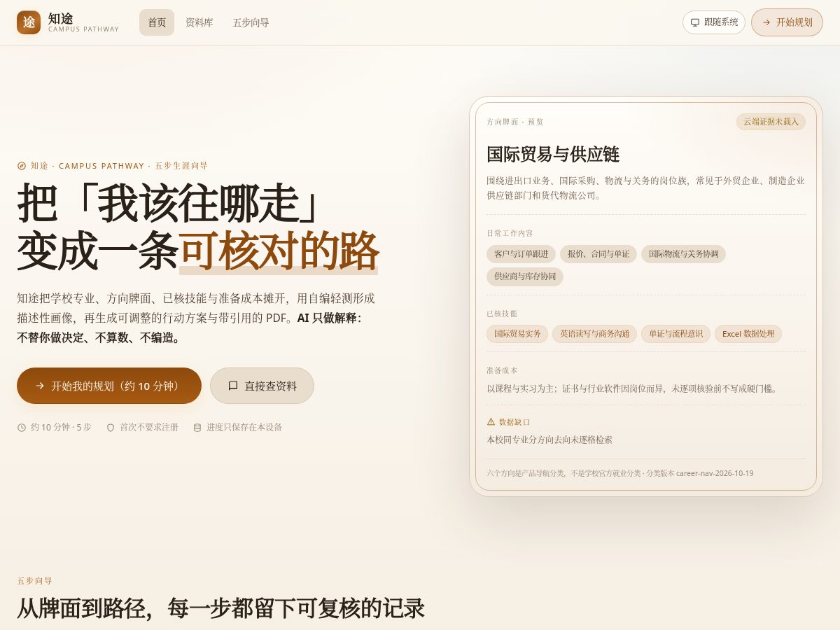Click the compass icon before 知途 · CAMPUS PATHWAY
840x630 pixels.
pos(22,166)
